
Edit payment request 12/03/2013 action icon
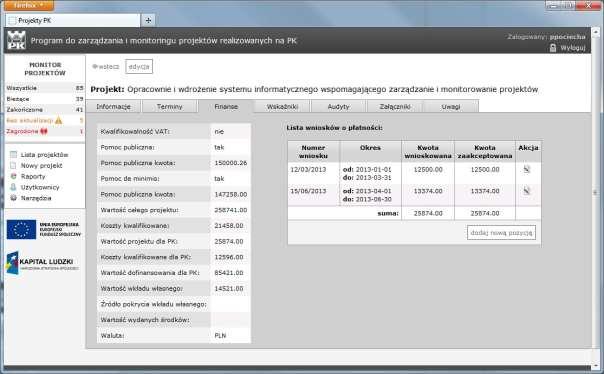[527, 169]
